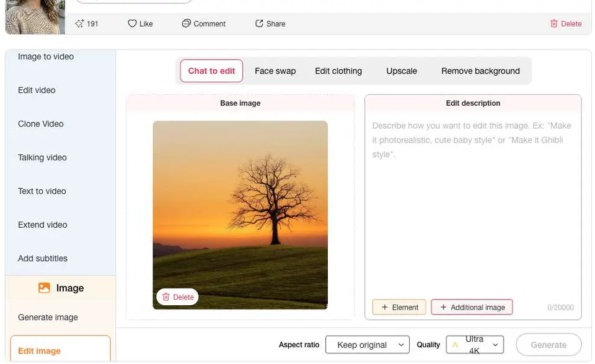Click trash icon on base image Delete
Viewport: 595px width, 364px height.
166,297
